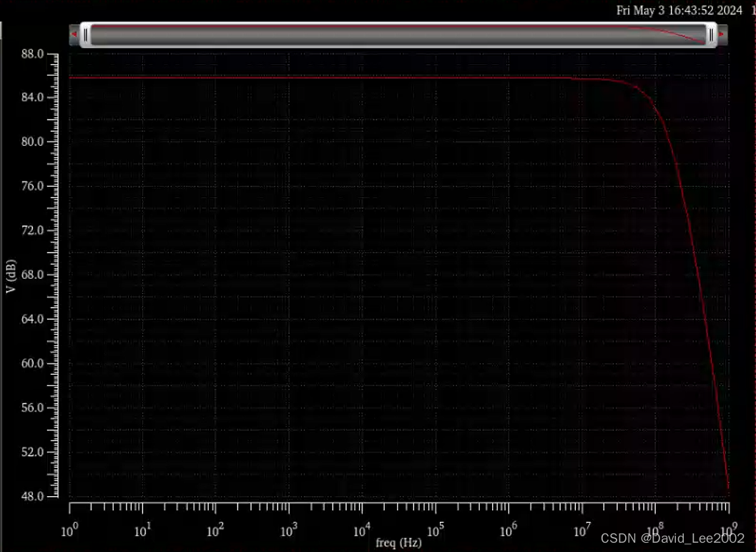The width and height of the screenshot is (756, 552).
Task: Grab the right handle of the zoom range bar
Action: [x=711, y=35]
